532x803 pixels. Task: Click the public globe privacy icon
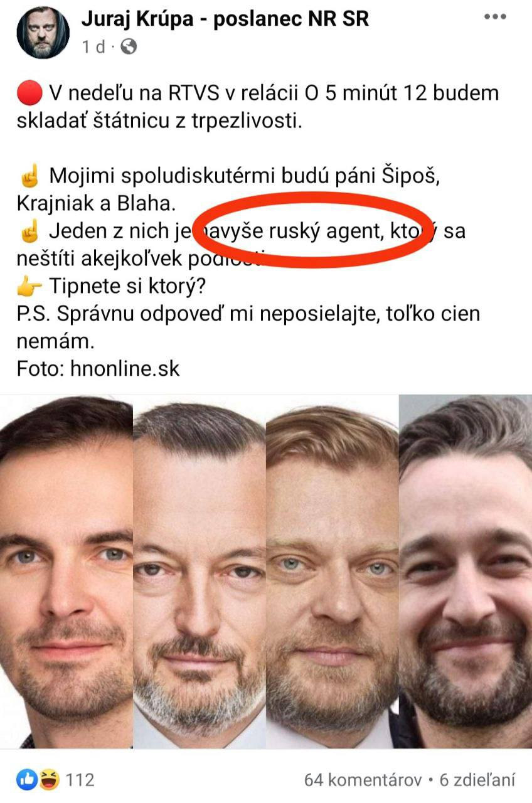[x=128, y=46]
